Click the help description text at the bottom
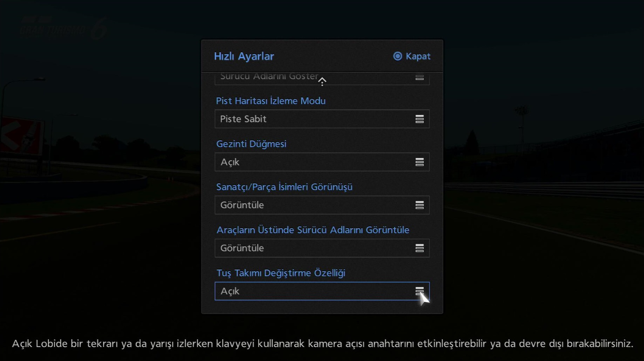 (322, 343)
